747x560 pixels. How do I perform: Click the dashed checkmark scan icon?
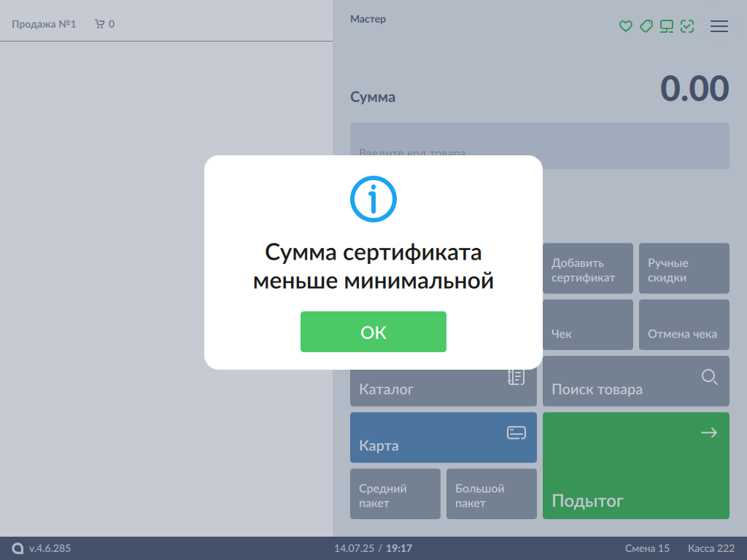[686, 26]
